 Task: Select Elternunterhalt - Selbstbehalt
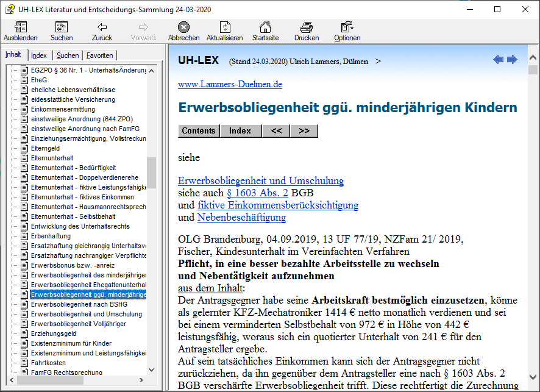pos(73,216)
